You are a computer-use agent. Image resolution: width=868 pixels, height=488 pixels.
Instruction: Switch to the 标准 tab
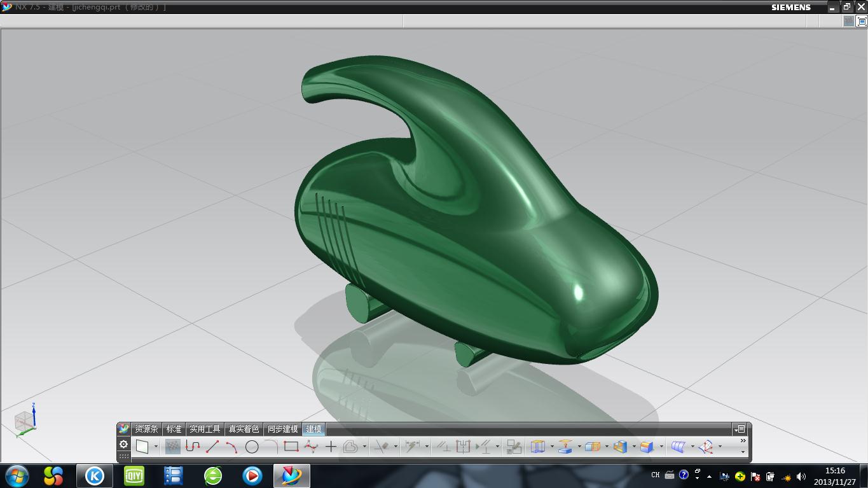tap(174, 429)
